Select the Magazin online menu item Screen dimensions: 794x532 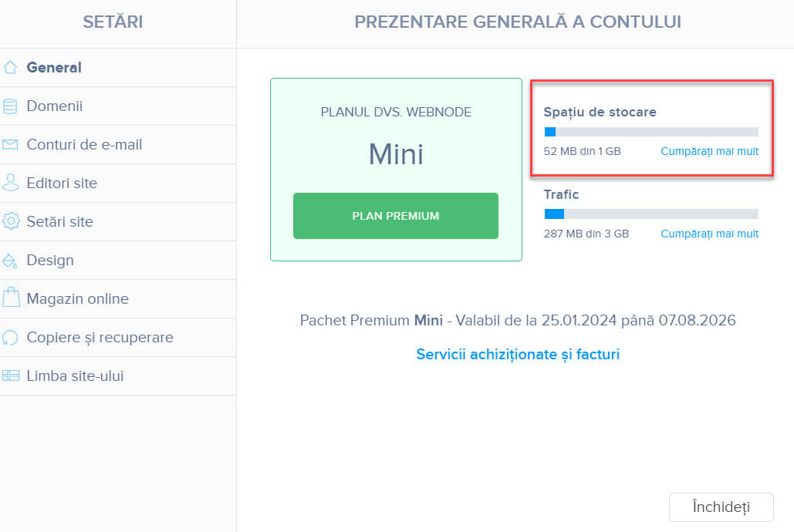118,298
